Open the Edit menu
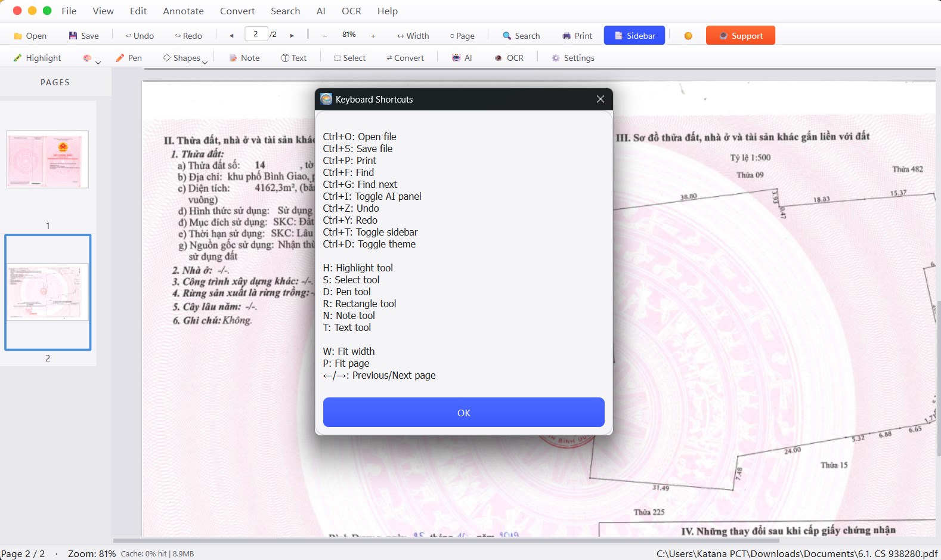 (x=138, y=11)
